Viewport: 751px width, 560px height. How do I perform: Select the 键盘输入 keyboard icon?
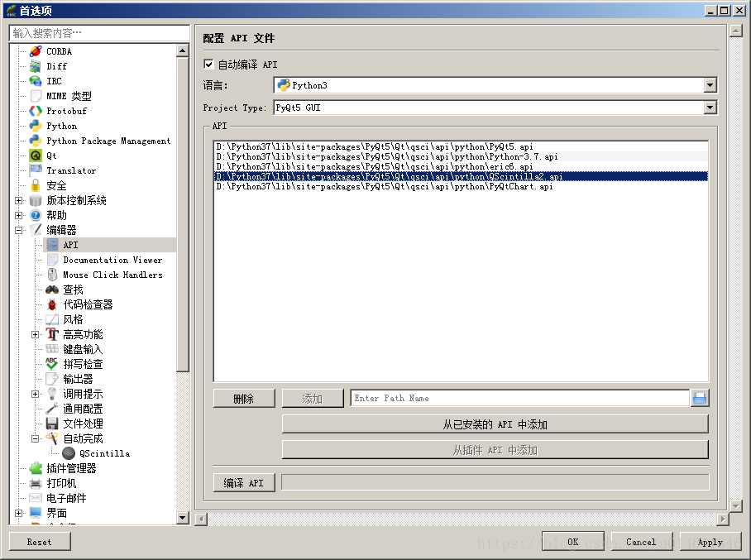[x=52, y=349]
